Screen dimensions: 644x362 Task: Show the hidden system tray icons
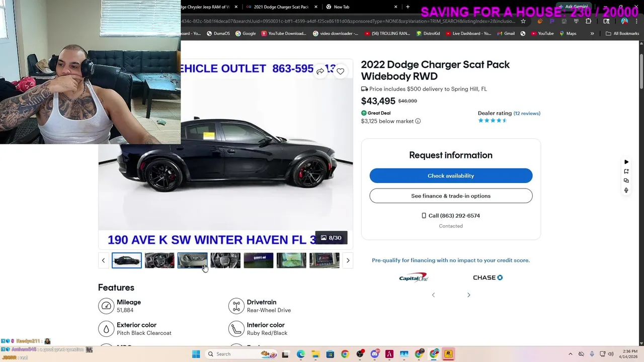click(570, 354)
